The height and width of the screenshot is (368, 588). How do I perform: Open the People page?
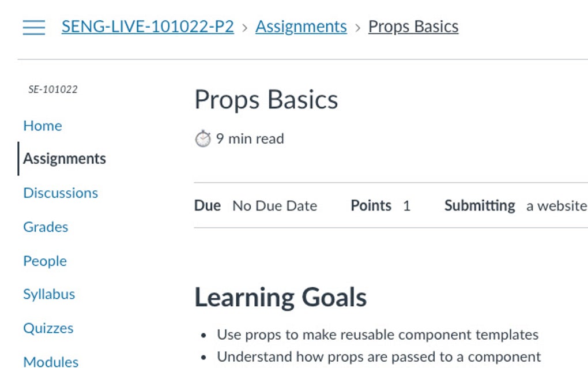point(45,261)
